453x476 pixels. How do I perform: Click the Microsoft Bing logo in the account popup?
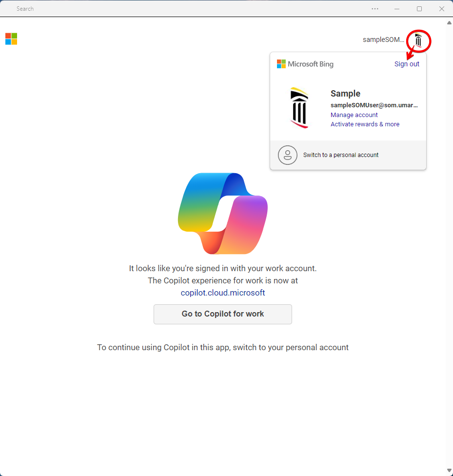coord(305,64)
